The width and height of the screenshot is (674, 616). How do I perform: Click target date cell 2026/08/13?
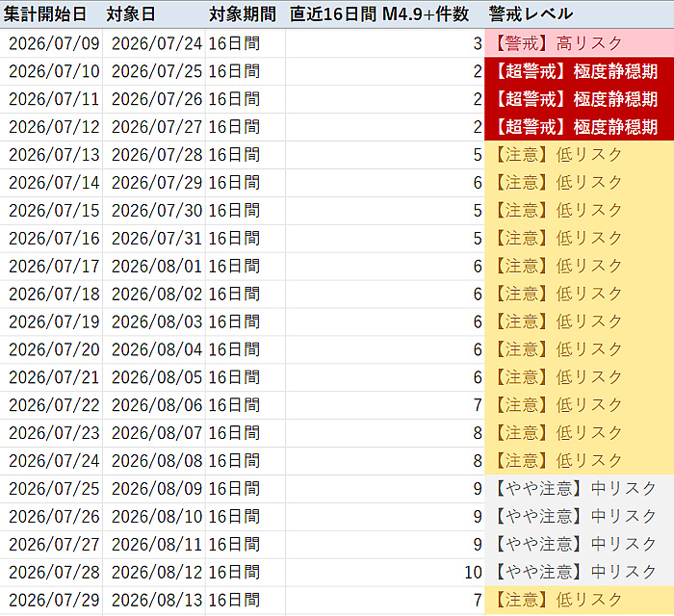(x=156, y=600)
